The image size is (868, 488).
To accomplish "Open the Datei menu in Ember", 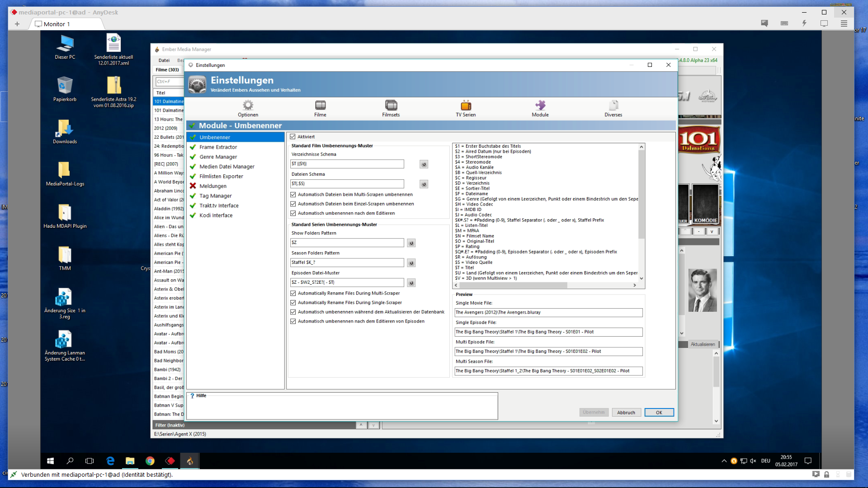I will click(164, 60).
